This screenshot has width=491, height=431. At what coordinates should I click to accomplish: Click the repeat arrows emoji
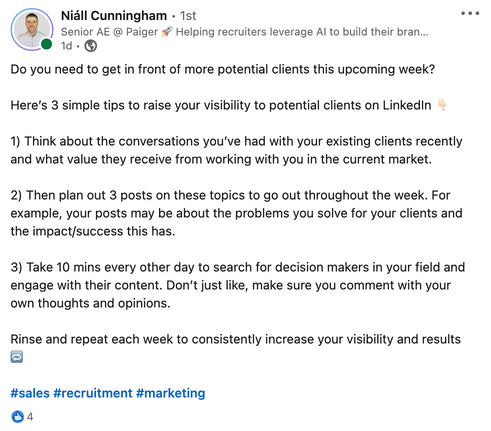click(x=17, y=357)
